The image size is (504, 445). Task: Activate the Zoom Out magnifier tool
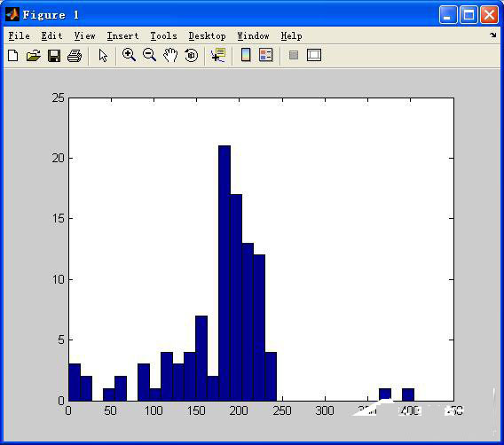coord(149,55)
